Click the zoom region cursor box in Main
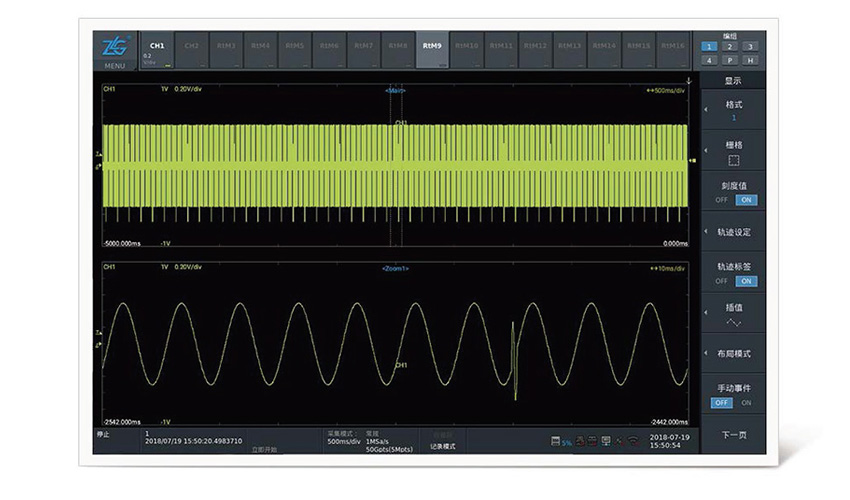The height and width of the screenshot is (500, 850). [396, 165]
